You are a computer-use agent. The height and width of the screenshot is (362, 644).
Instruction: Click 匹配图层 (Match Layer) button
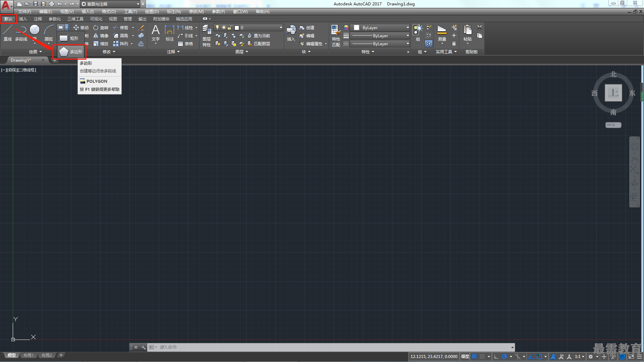[259, 44]
